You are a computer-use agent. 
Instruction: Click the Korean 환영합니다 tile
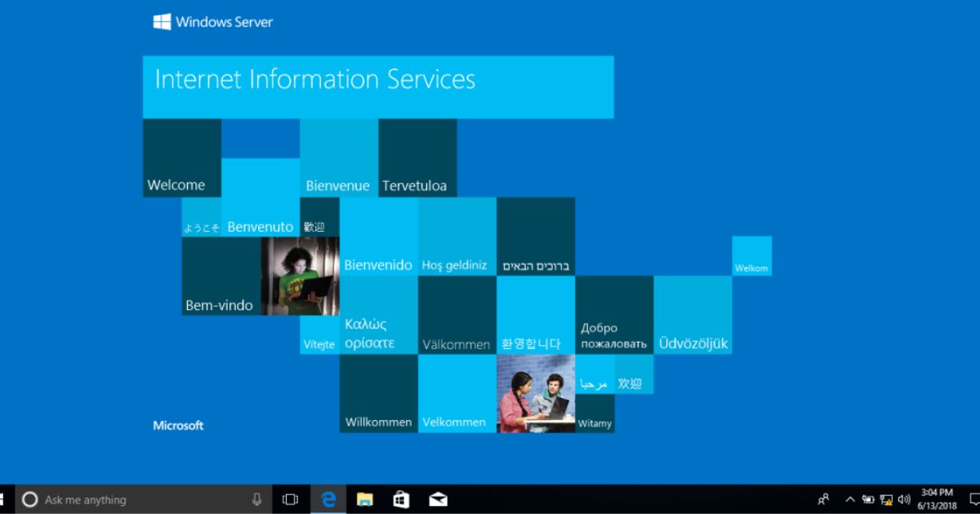click(536, 315)
